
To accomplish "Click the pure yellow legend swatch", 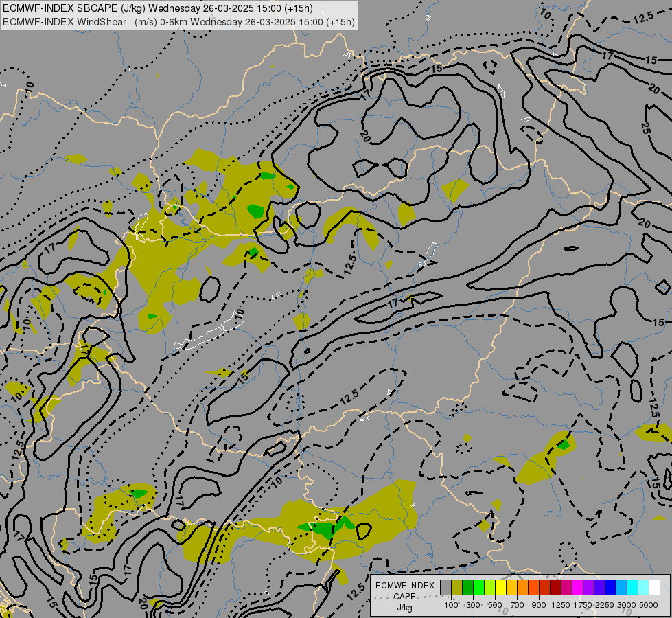I will point(500,588).
